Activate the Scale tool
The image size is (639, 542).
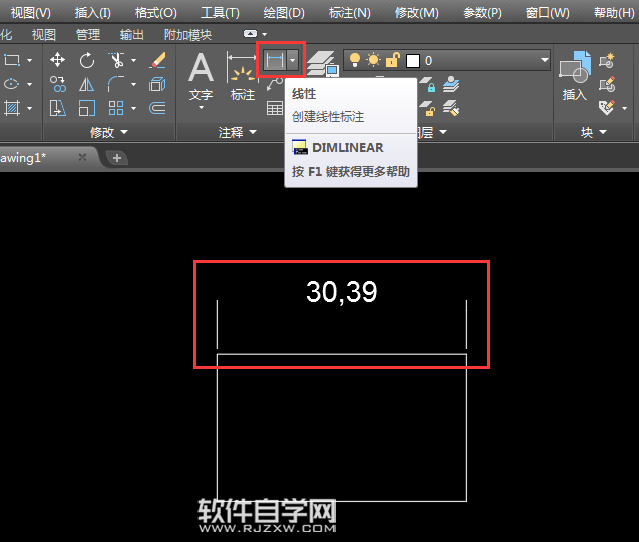point(86,108)
